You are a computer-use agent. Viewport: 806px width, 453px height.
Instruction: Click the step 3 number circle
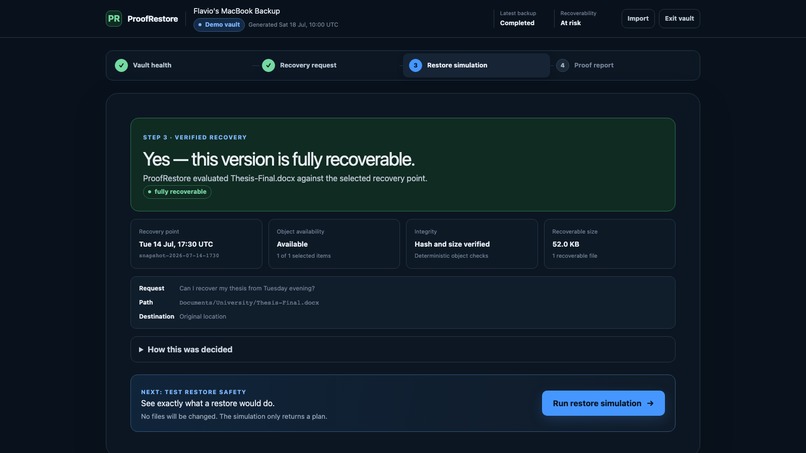click(415, 65)
